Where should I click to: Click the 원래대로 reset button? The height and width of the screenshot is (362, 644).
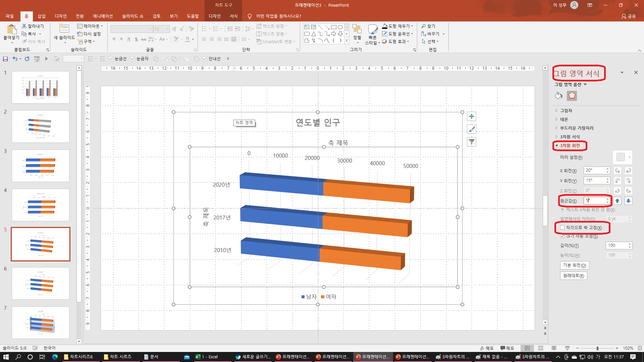pos(573,276)
